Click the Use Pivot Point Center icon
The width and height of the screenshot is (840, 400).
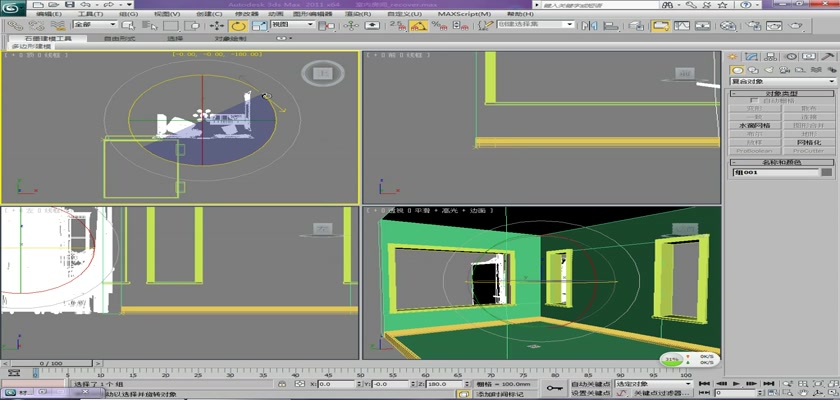[326, 25]
